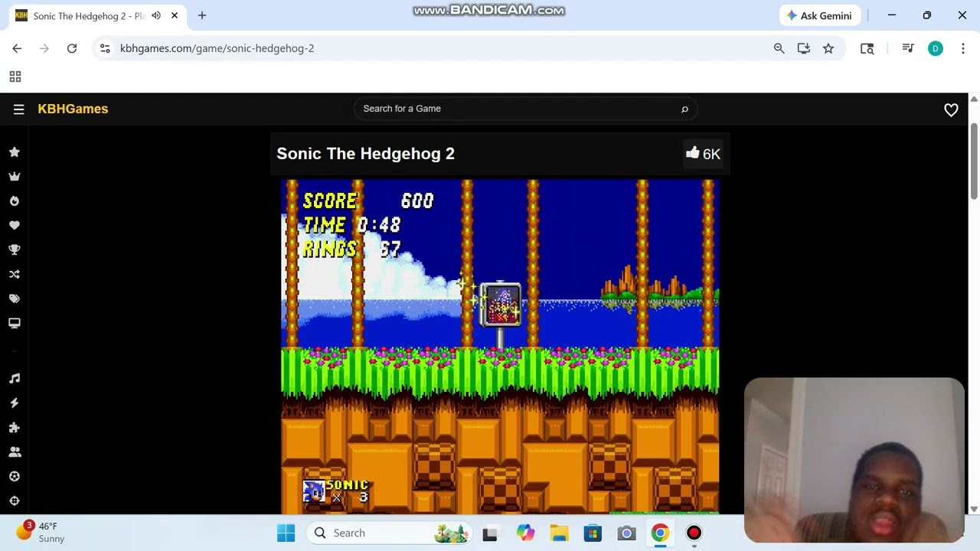Open the apps grid in bookmarks bar
980x551 pixels.
15,77
